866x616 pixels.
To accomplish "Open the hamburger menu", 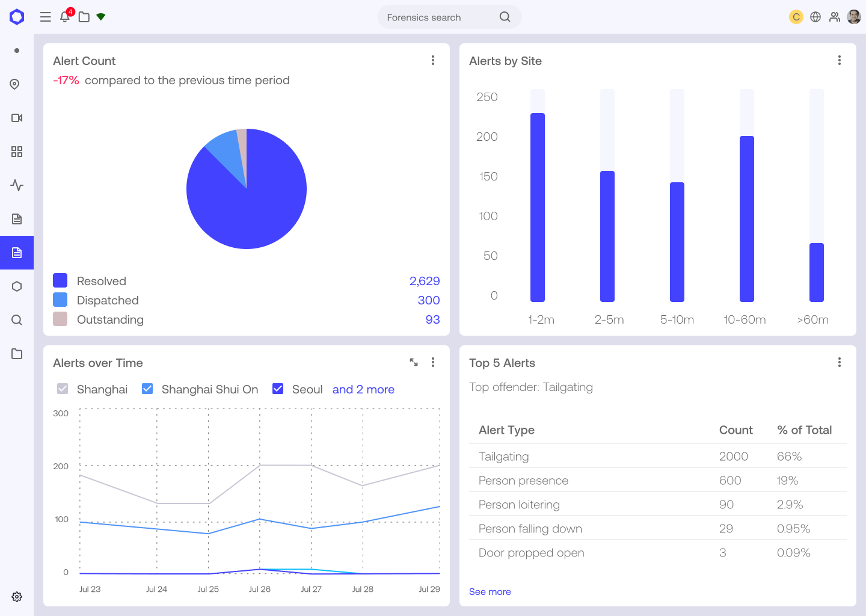I will (46, 17).
